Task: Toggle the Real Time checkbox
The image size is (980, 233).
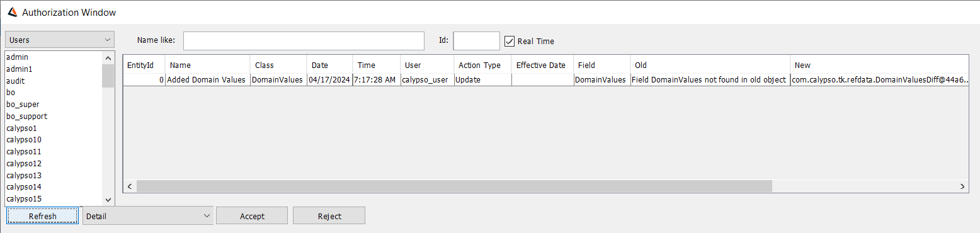Action: [x=510, y=41]
